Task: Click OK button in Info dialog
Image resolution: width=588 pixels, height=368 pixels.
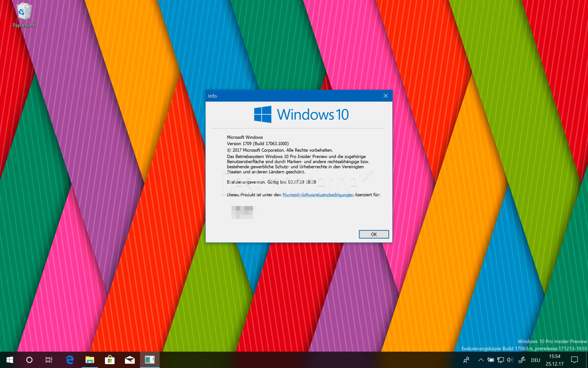Action: coord(374,234)
